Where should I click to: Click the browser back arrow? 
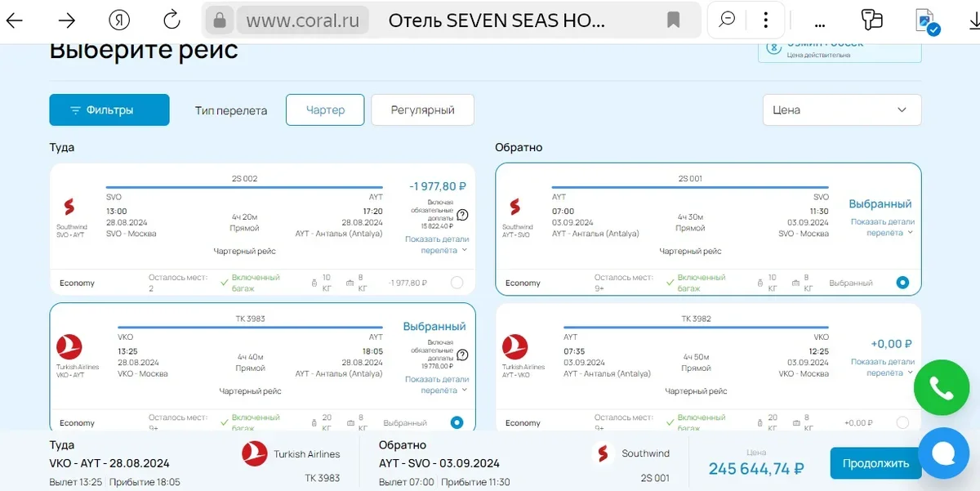(16, 20)
